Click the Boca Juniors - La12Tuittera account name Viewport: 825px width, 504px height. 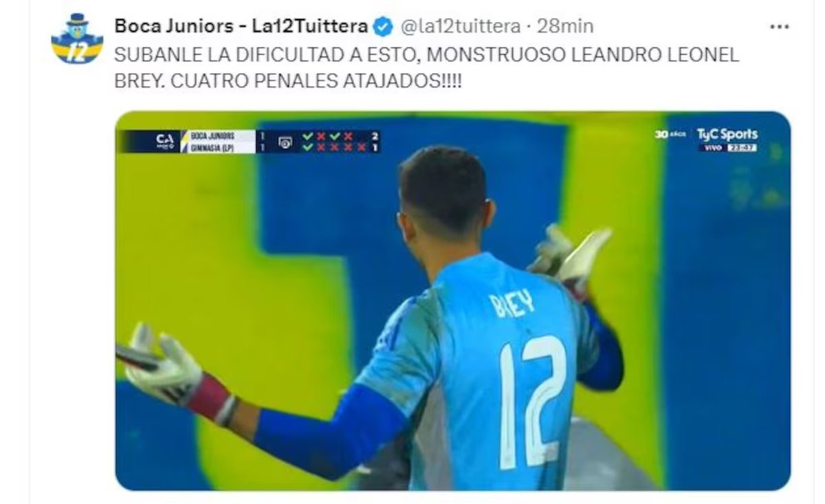pyautogui.click(x=241, y=27)
